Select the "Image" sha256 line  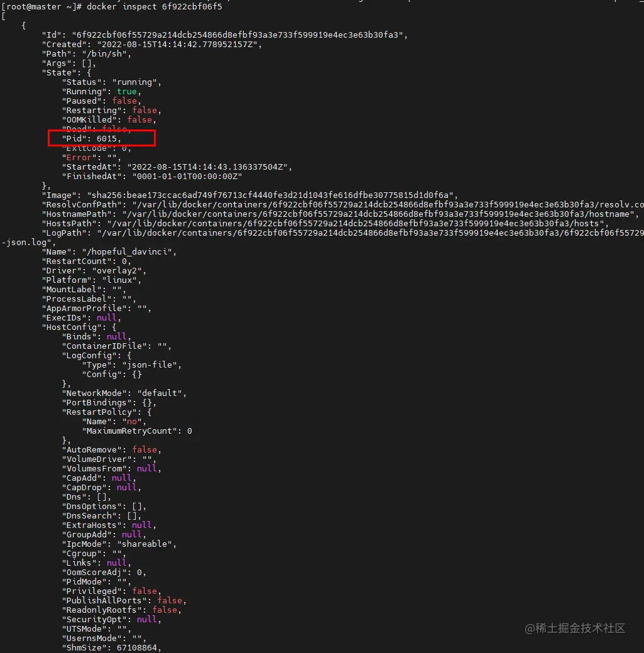point(250,195)
